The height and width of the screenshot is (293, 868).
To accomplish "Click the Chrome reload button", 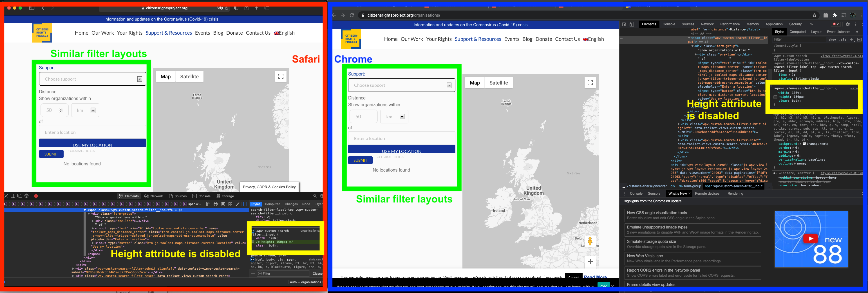I will tap(352, 15).
